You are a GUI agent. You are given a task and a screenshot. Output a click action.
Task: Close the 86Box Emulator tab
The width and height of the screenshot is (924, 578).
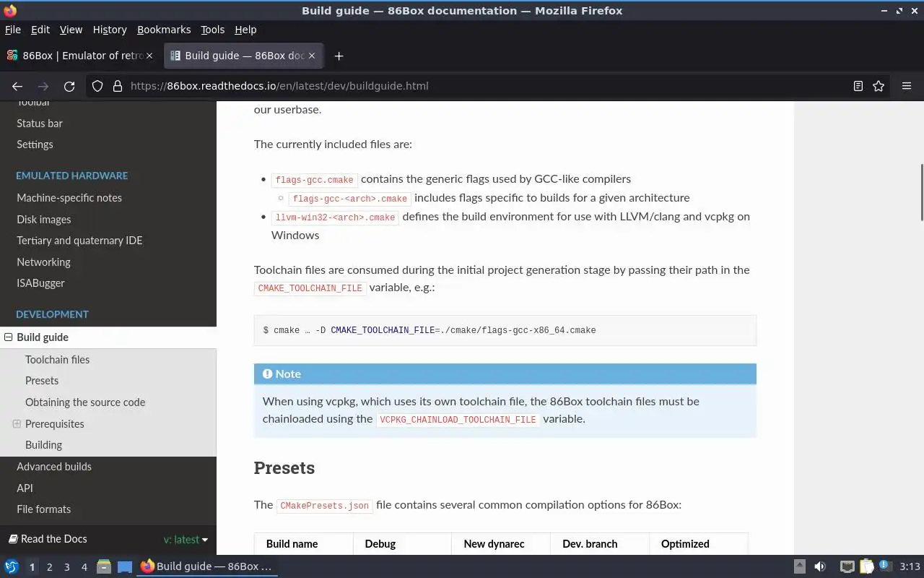(149, 56)
